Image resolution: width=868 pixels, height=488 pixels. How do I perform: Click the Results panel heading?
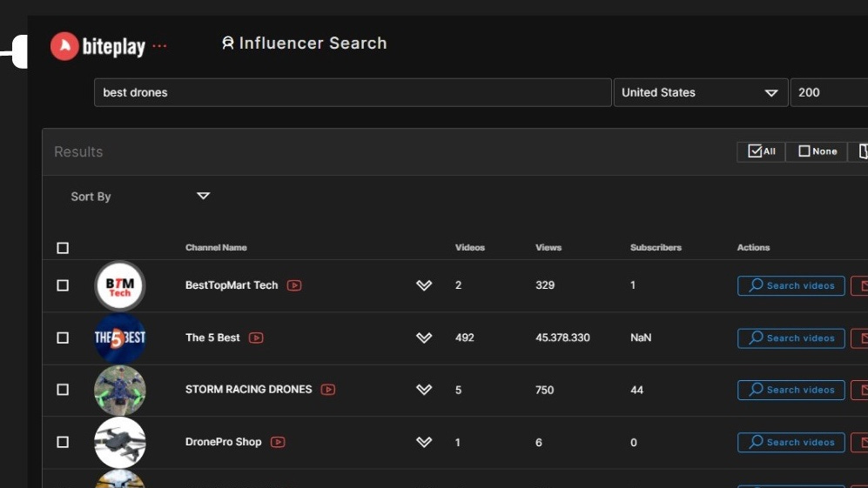pos(78,151)
